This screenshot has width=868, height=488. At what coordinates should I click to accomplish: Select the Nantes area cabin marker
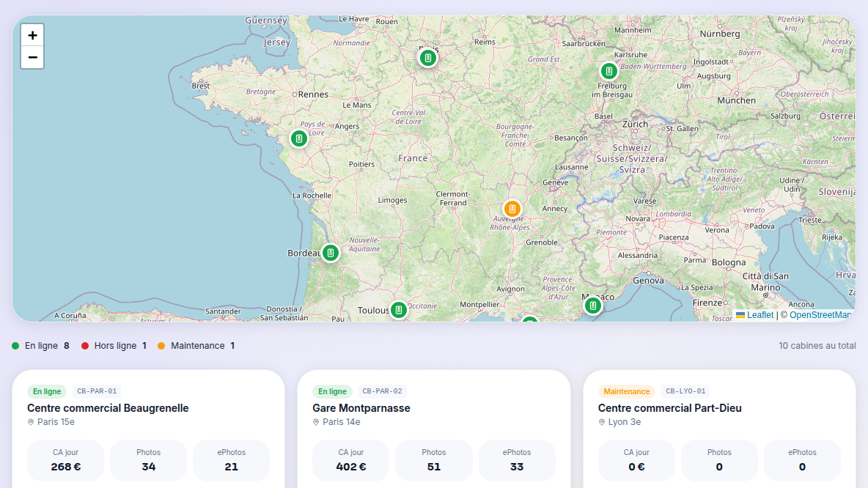click(x=299, y=138)
